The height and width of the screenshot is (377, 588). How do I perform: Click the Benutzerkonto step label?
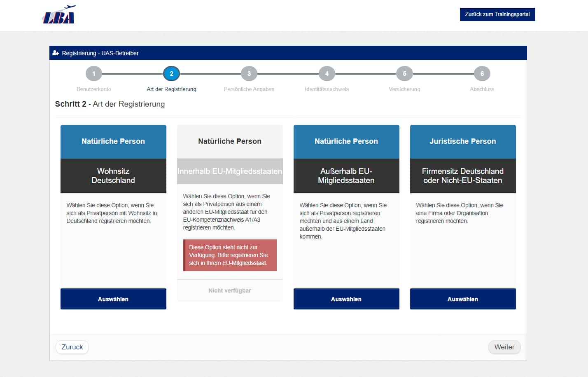(x=94, y=89)
